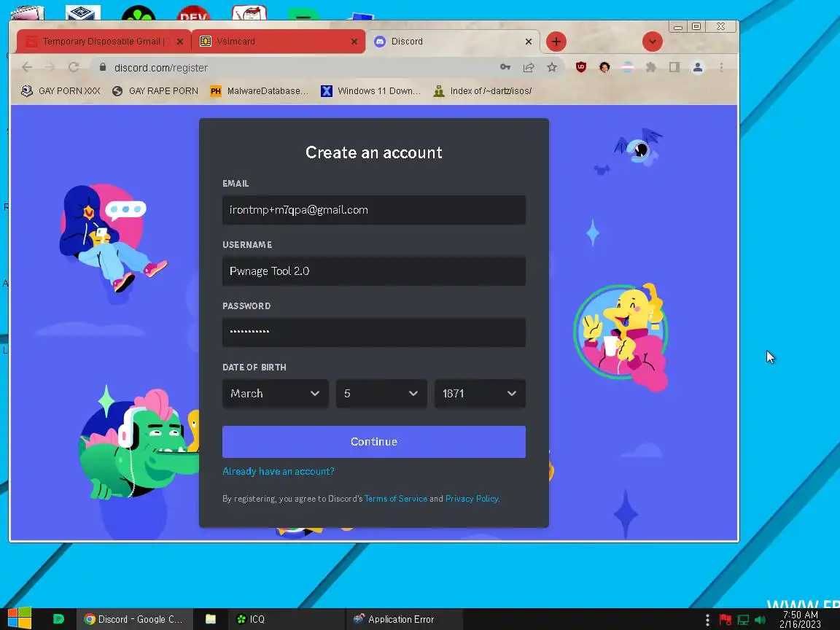Click the padlock site info icon
The width and height of the screenshot is (840, 630).
click(x=102, y=68)
